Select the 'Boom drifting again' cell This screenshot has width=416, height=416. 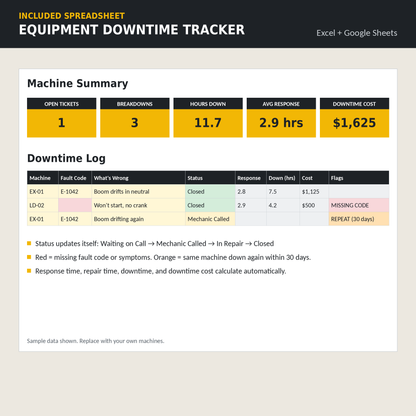tap(138, 219)
